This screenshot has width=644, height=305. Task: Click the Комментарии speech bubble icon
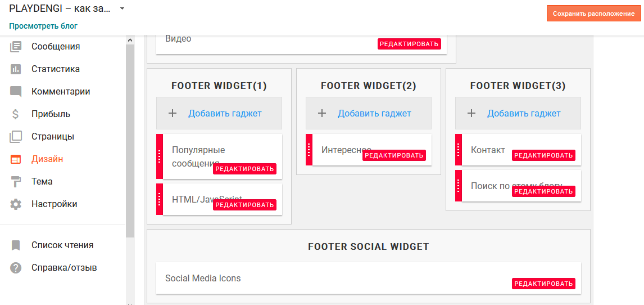tap(16, 92)
